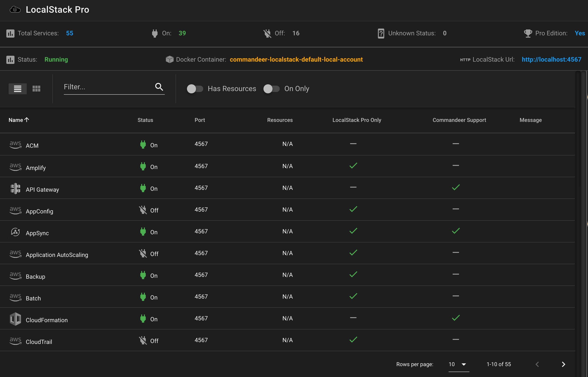588x377 pixels.
Task: Click the Off unplugged icon in summary bar
Action: (x=267, y=33)
